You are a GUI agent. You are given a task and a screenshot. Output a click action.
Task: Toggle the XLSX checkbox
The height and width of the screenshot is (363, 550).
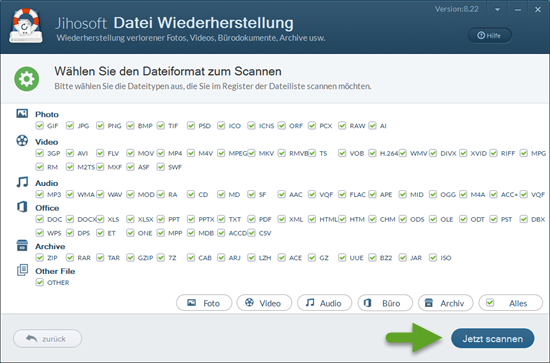(x=130, y=219)
